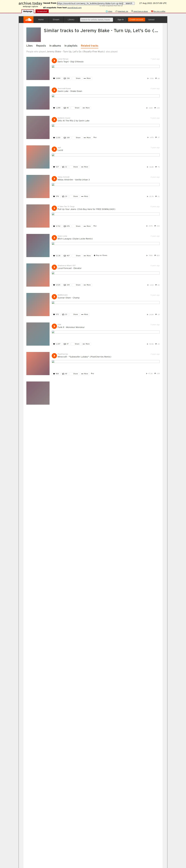Seek in Lucid track waveform
The height and width of the screenshot is (868, 186).
(106, 155)
